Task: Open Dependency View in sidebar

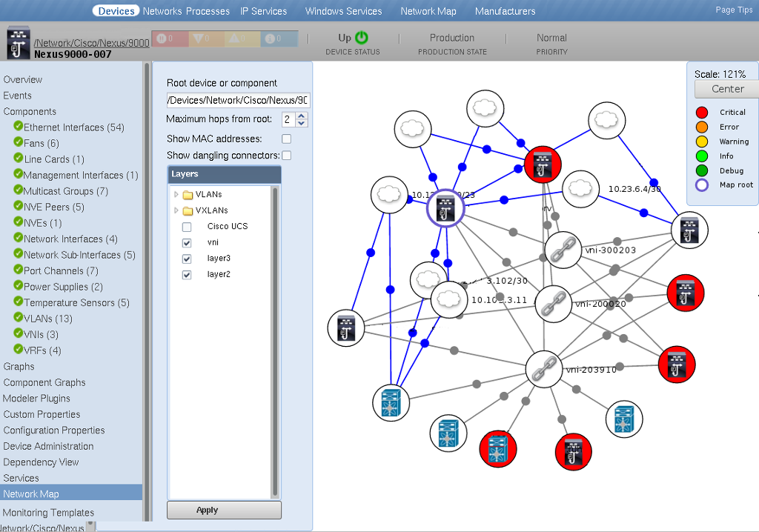Action: (42, 462)
